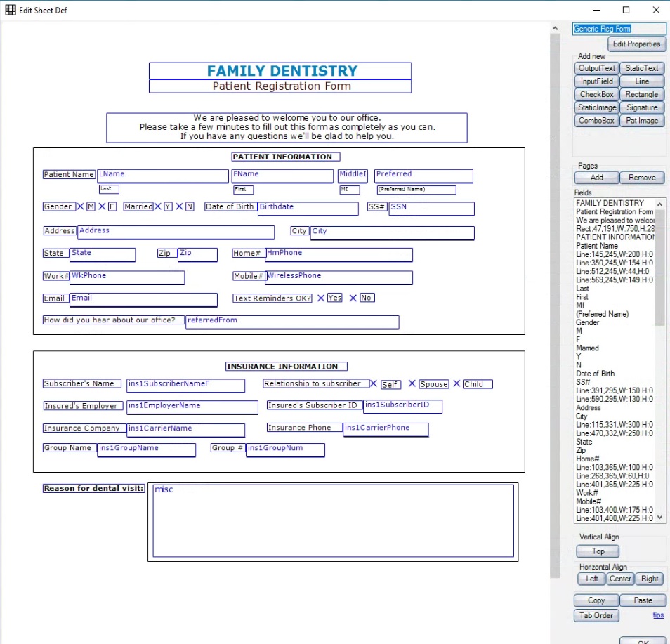Click the Copy button
Viewport: 670px width, 644px height.
click(596, 600)
